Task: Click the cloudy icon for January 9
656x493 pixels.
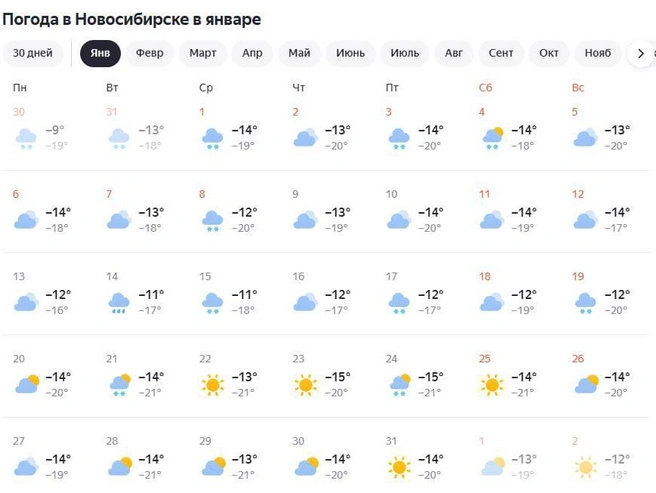Action: point(305,220)
